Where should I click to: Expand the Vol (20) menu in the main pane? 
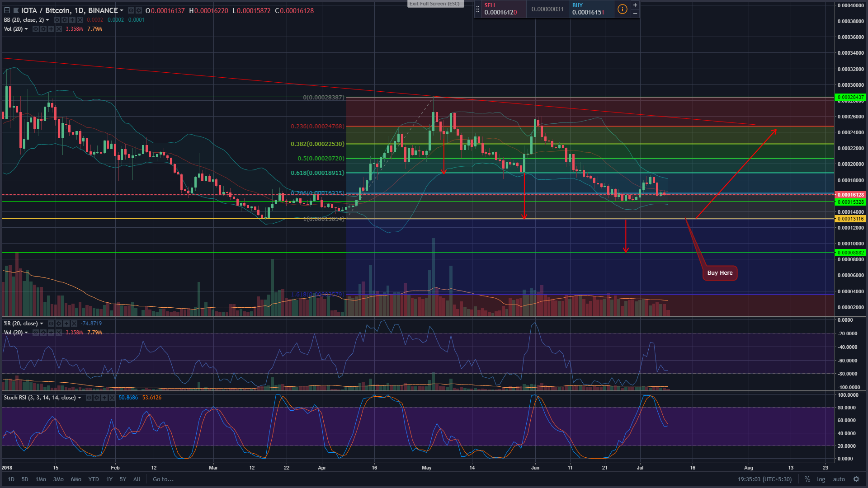(26, 29)
